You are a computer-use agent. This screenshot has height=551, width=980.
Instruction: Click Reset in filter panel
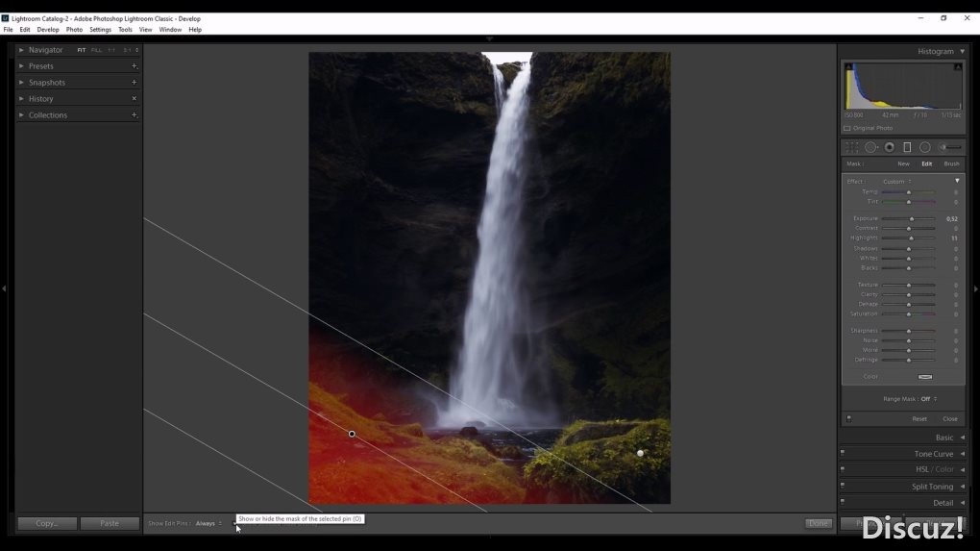pos(919,419)
